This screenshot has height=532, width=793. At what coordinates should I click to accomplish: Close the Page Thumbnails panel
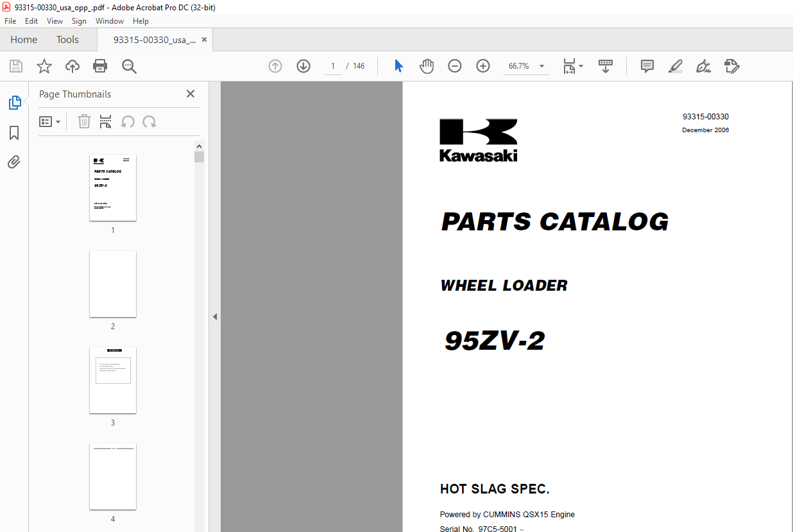coord(191,94)
